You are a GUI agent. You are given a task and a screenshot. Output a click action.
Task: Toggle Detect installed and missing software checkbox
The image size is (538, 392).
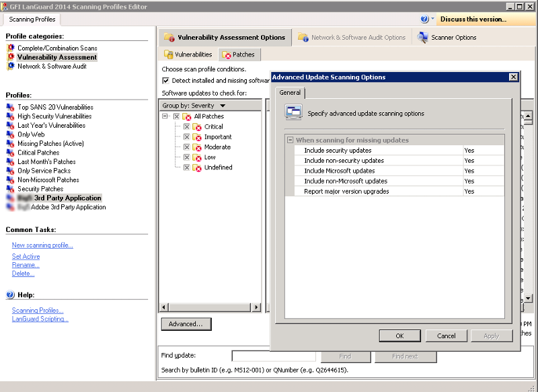click(x=165, y=81)
